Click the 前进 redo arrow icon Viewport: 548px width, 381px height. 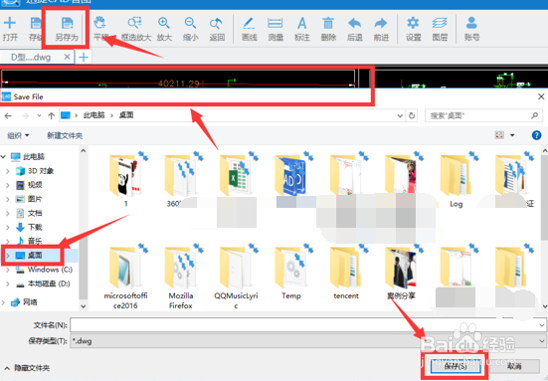[x=381, y=29]
